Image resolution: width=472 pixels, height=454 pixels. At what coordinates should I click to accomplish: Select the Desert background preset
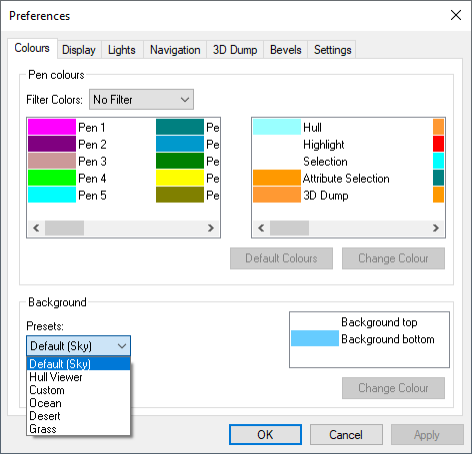[x=78, y=416]
